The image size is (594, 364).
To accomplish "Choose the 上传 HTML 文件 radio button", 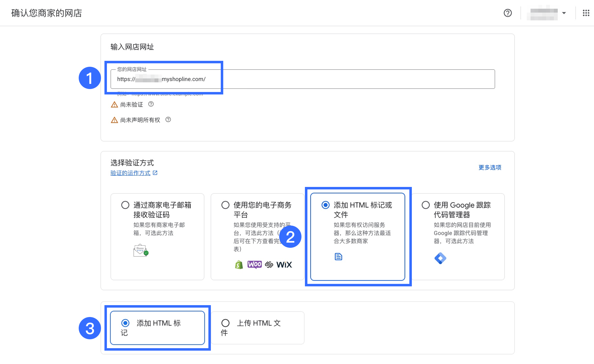I will tap(225, 323).
